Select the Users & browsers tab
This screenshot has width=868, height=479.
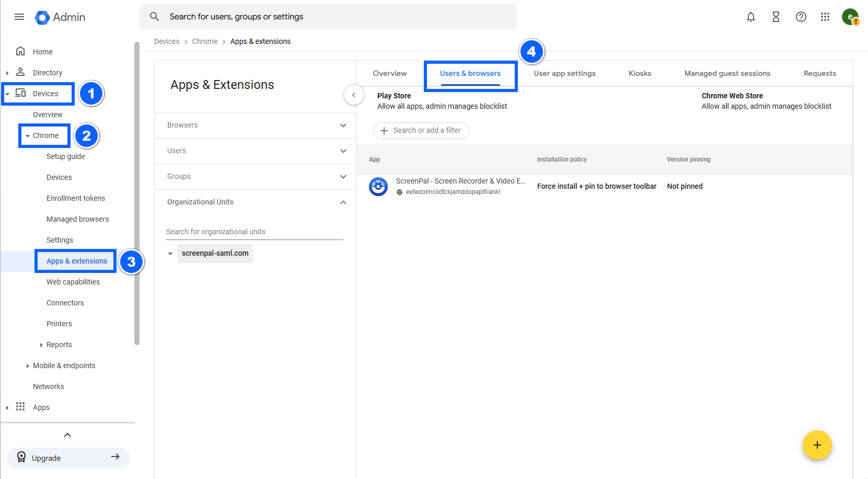click(x=470, y=73)
